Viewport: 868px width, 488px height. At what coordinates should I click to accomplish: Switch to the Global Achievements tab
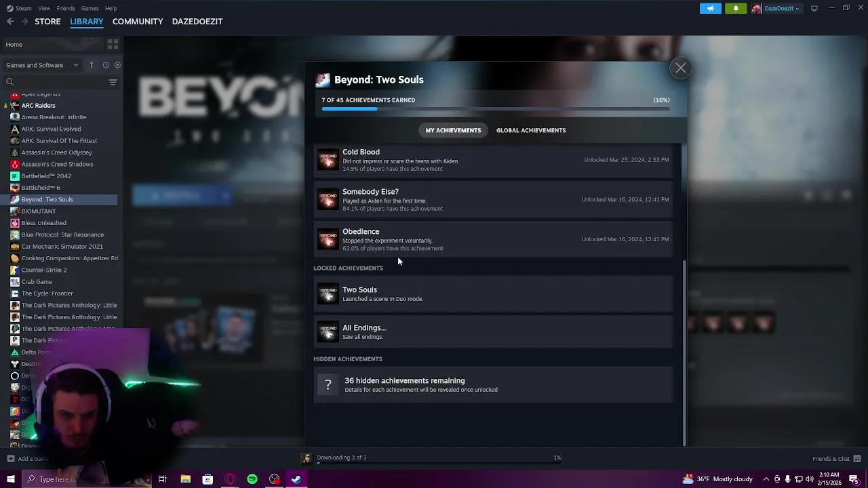click(x=531, y=130)
